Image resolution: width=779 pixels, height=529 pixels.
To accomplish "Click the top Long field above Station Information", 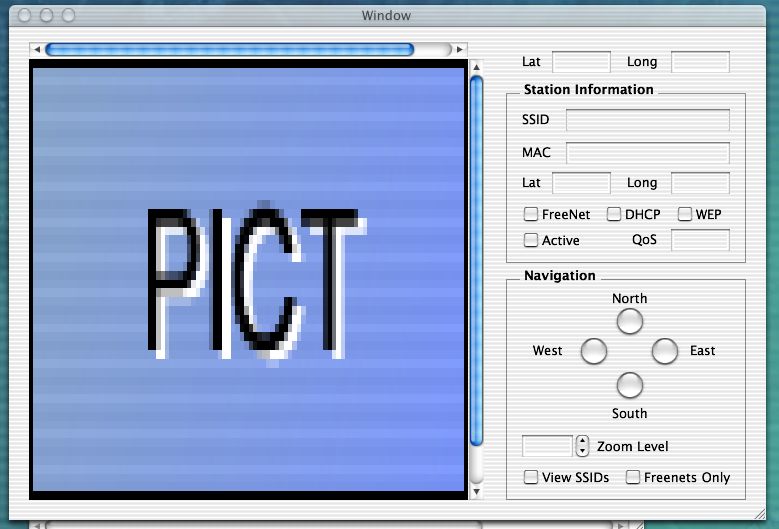I will (x=701, y=62).
